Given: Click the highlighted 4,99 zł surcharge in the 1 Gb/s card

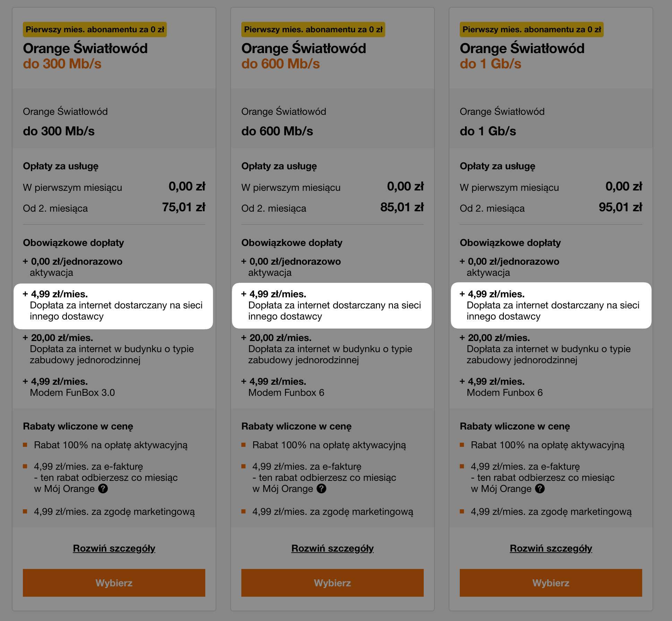Looking at the screenshot, I should click(x=551, y=306).
